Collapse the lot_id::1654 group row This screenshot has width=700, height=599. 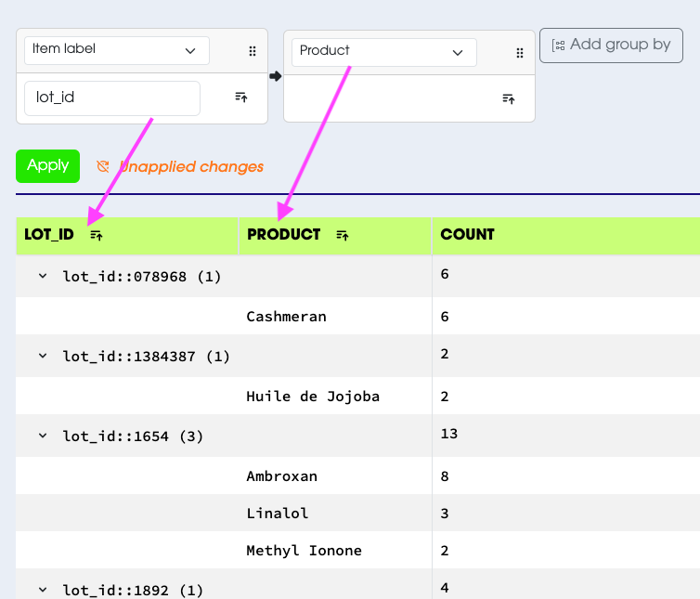[x=43, y=436]
